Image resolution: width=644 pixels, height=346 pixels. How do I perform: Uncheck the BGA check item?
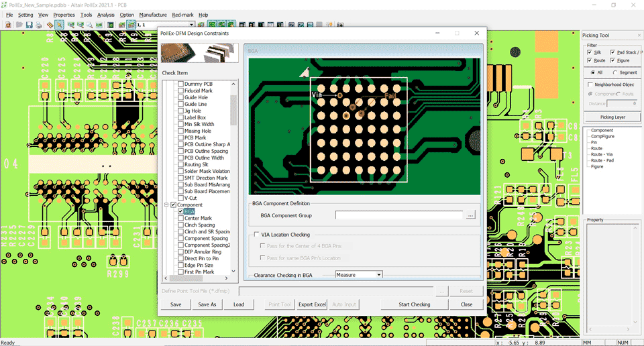point(180,211)
